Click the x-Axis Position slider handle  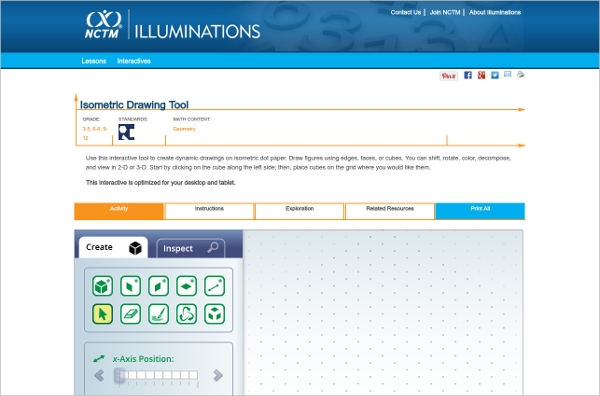[x=119, y=375]
